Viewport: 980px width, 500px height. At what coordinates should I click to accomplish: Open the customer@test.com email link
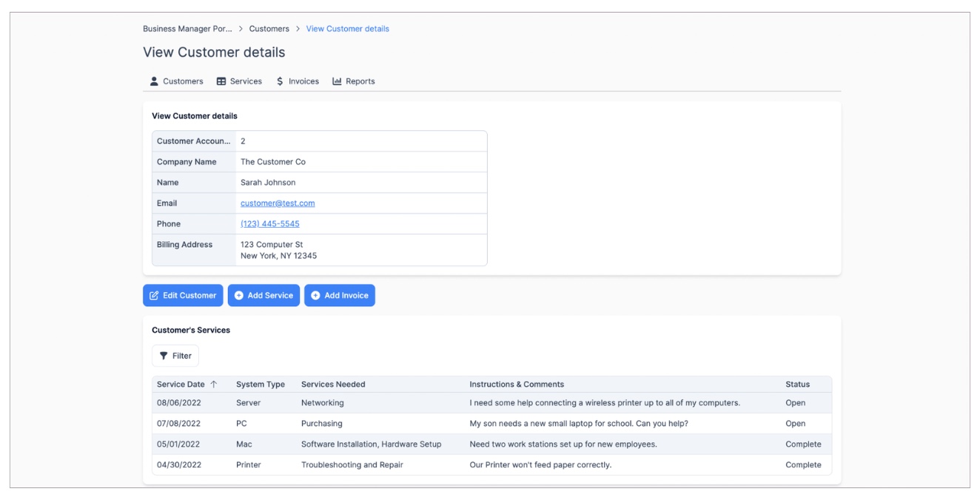pyautogui.click(x=278, y=203)
